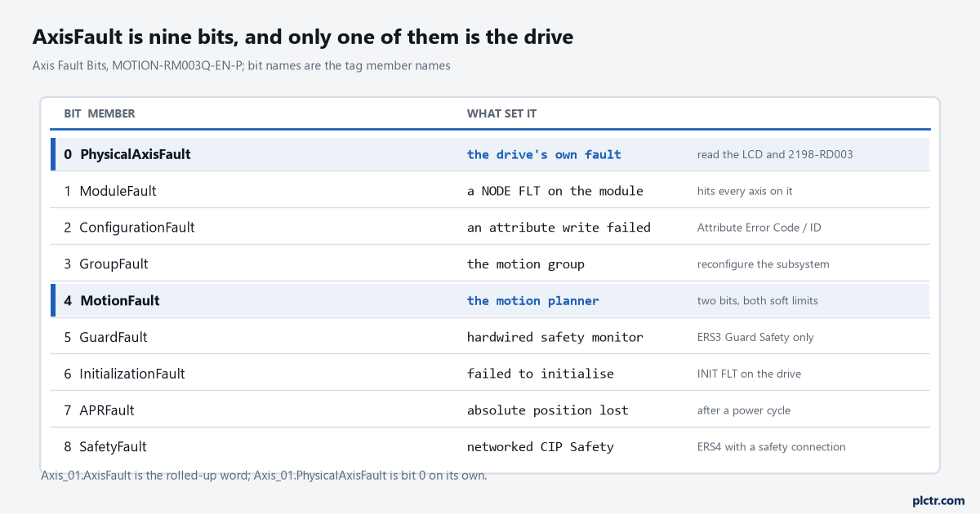Select the PhysicalAxisFault member name in bit 0 row
This screenshot has width=980, height=514.
pyautogui.click(x=136, y=154)
